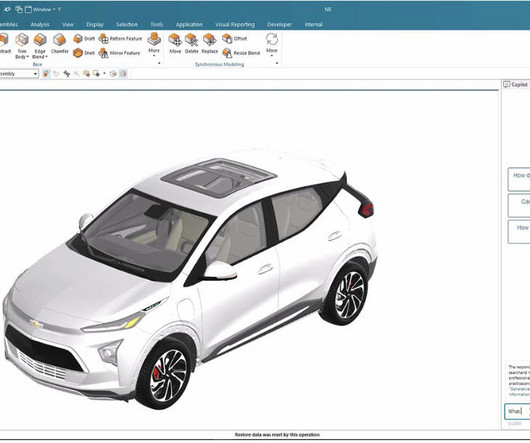Select the Replace Face tool
Viewport: 530px width, 443px height.
click(x=210, y=43)
